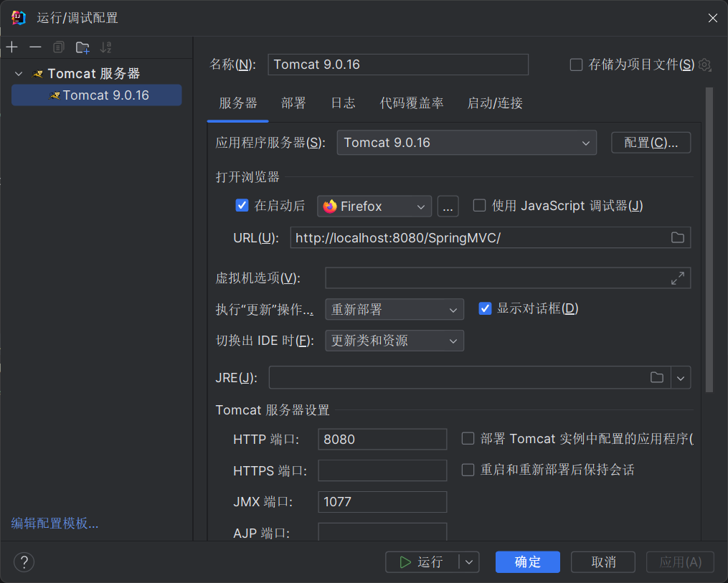The height and width of the screenshot is (583, 728).
Task: Click the 配置(C)... button
Action: 651,143
